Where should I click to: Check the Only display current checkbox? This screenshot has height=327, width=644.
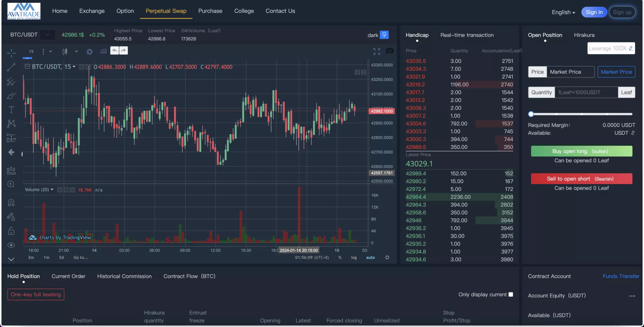[x=511, y=294]
